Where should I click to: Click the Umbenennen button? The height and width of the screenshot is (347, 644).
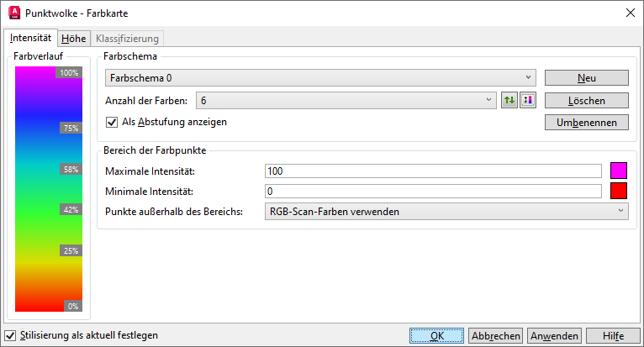pos(587,123)
